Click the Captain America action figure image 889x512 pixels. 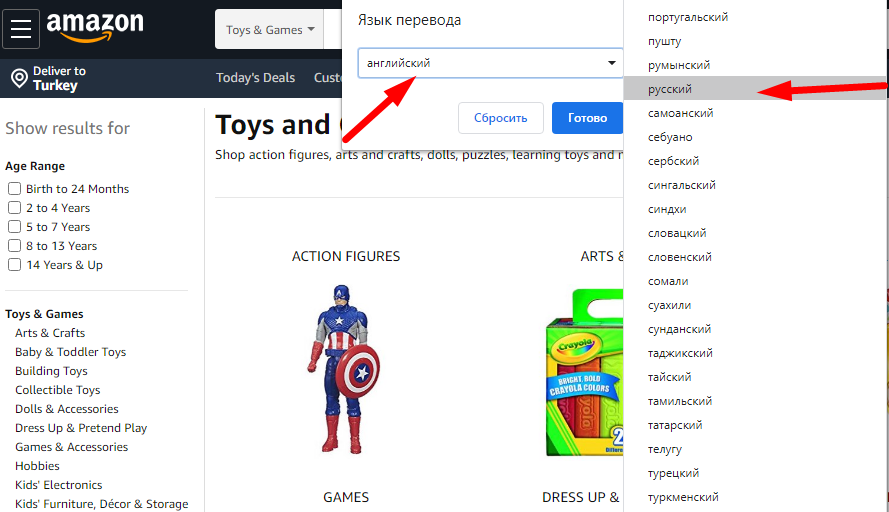coord(342,369)
